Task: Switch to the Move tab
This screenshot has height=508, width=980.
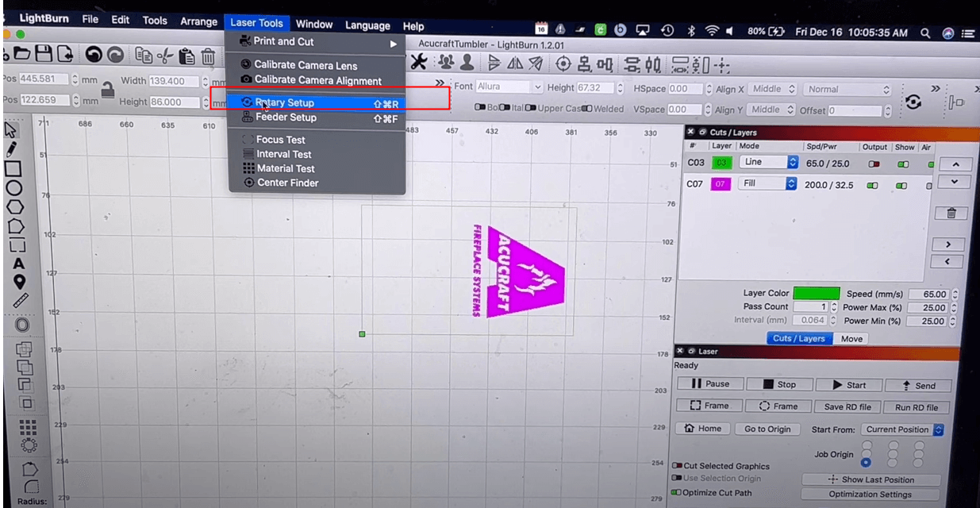Action: coord(851,339)
